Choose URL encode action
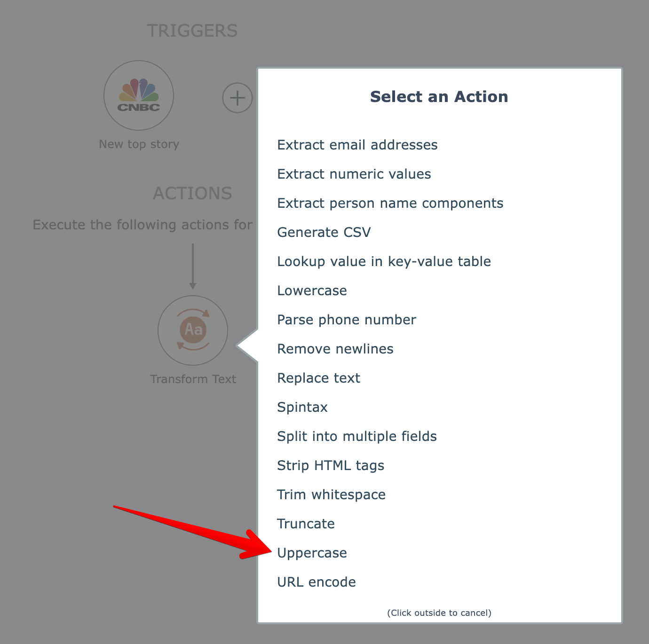The height and width of the screenshot is (644, 649). click(316, 582)
